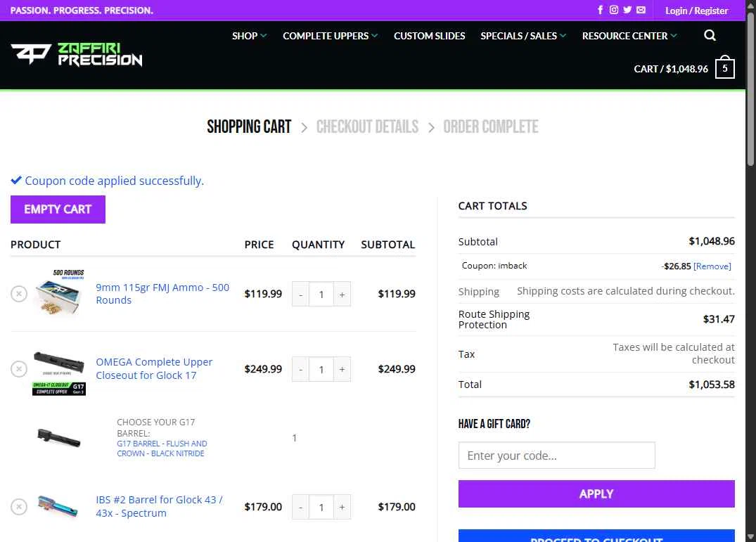Click the quantity field for OMEGA Upper
The height and width of the screenshot is (542, 756).
tap(321, 370)
